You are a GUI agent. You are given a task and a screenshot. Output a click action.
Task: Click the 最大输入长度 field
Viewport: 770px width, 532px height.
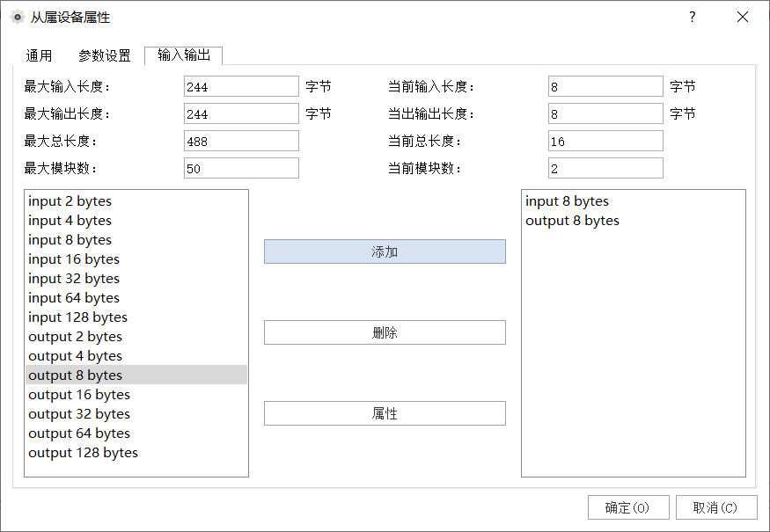[x=241, y=86]
